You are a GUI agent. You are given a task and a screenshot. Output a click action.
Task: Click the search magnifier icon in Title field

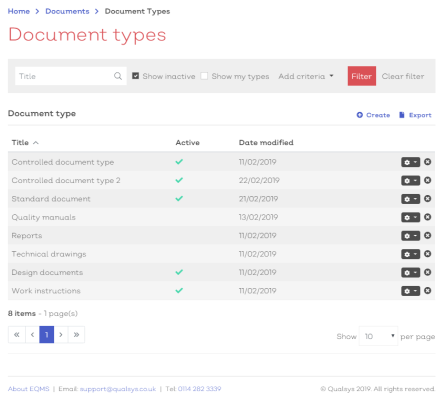pyautogui.click(x=118, y=76)
